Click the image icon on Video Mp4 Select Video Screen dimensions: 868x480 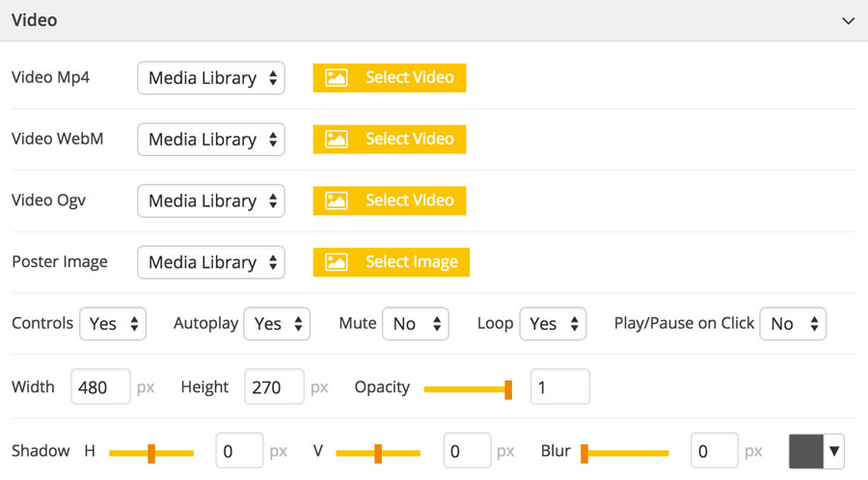[x=336, y=78]
